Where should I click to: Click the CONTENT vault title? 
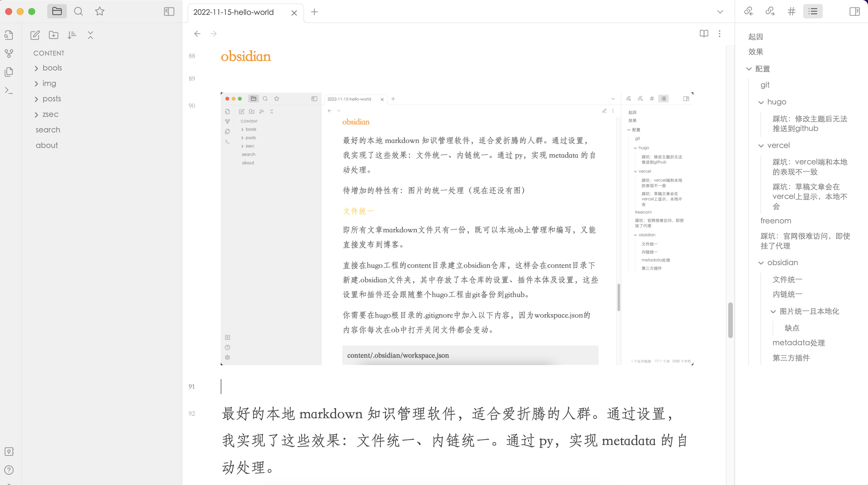click(48, 53)
